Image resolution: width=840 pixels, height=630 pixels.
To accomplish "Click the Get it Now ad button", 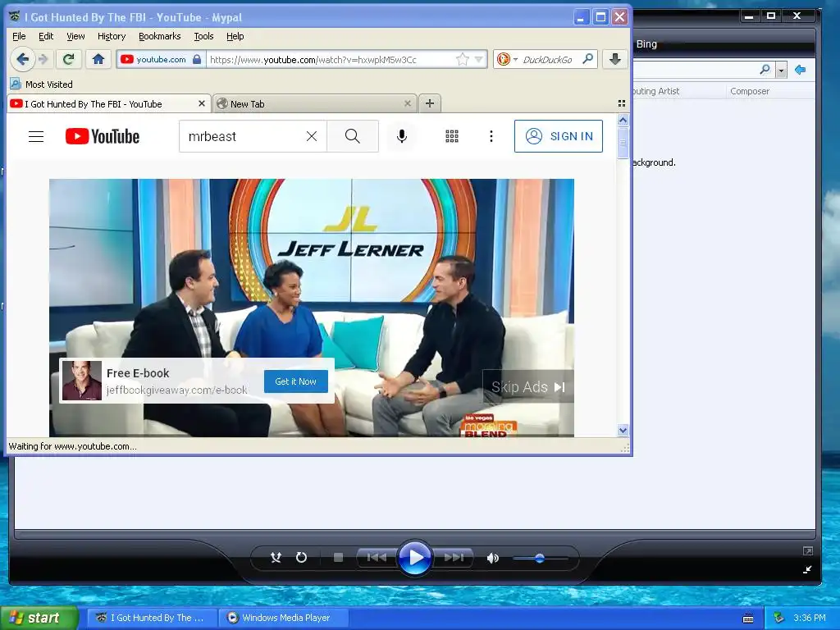I will pyautogui.click(x=295, y=381).
